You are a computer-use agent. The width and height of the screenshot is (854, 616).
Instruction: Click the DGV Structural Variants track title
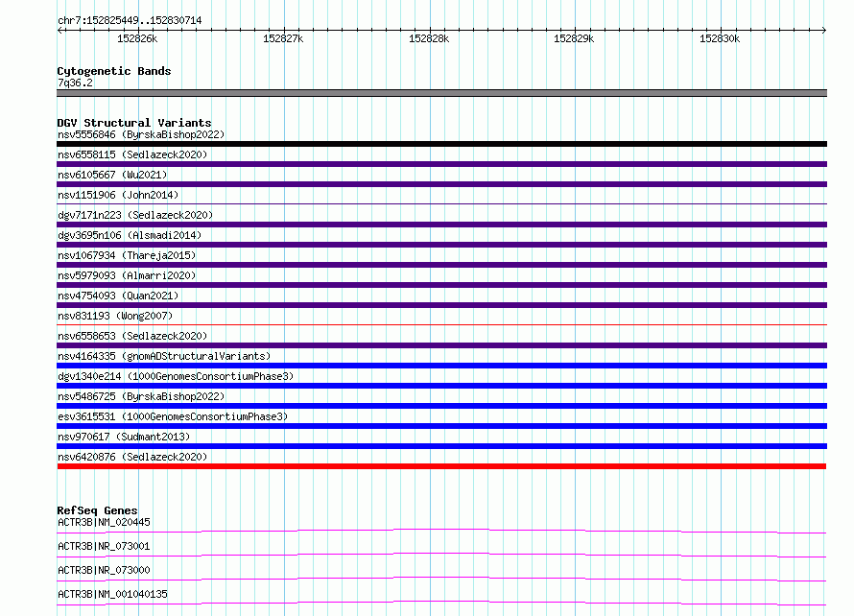(x=134, y=123)
